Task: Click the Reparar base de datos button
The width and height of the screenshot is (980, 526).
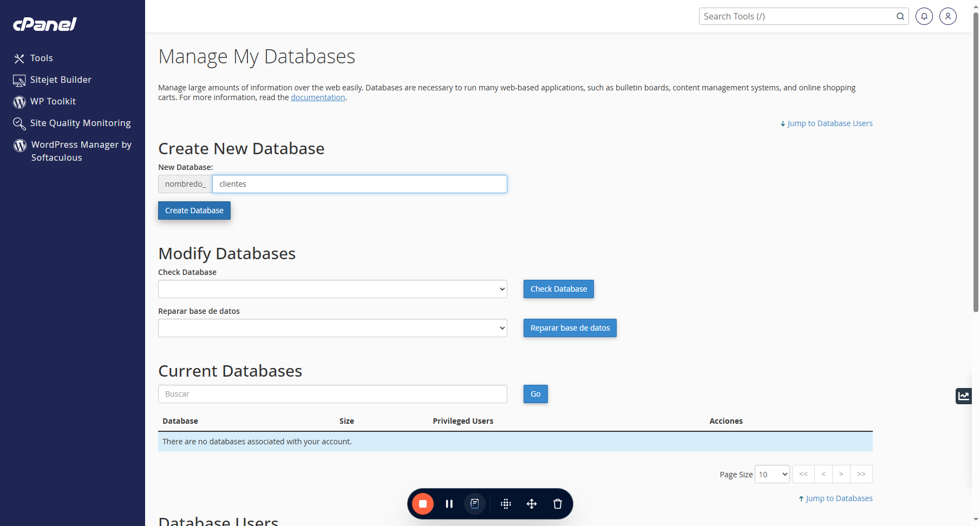Action: (x=570, y=328)
